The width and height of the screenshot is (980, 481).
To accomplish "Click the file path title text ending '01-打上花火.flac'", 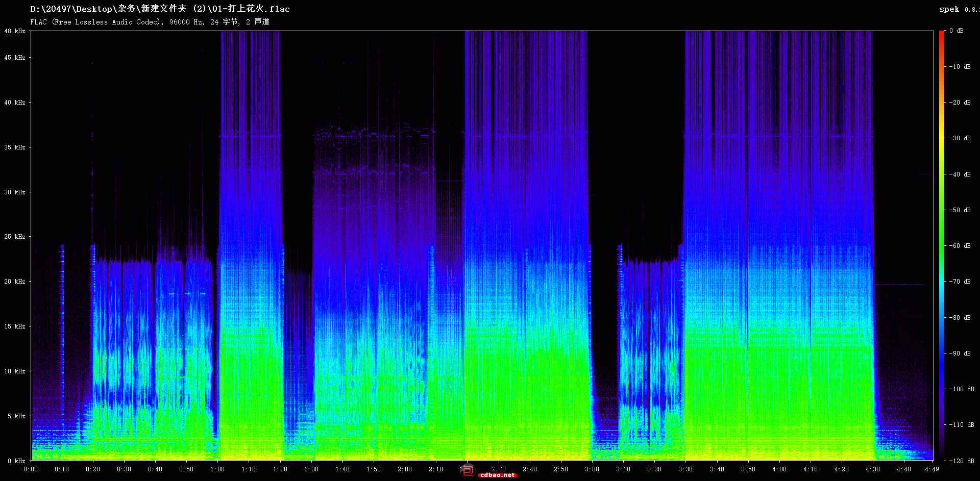I will tap(160, 9).
